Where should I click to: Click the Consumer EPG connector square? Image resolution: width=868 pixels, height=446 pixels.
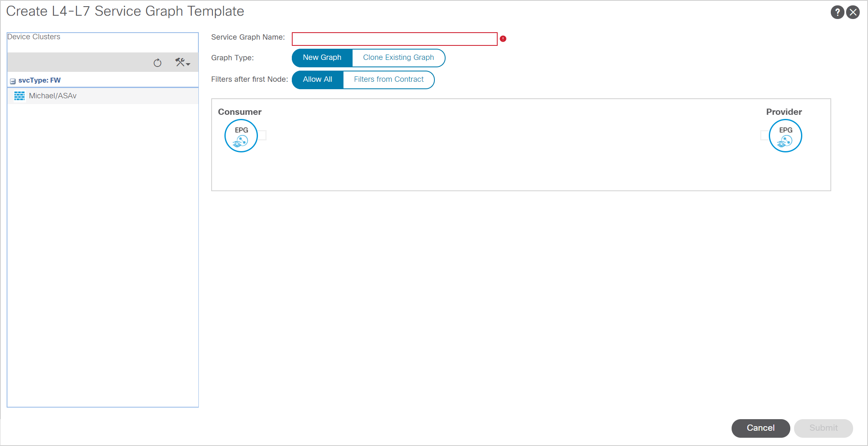point(262,135)
